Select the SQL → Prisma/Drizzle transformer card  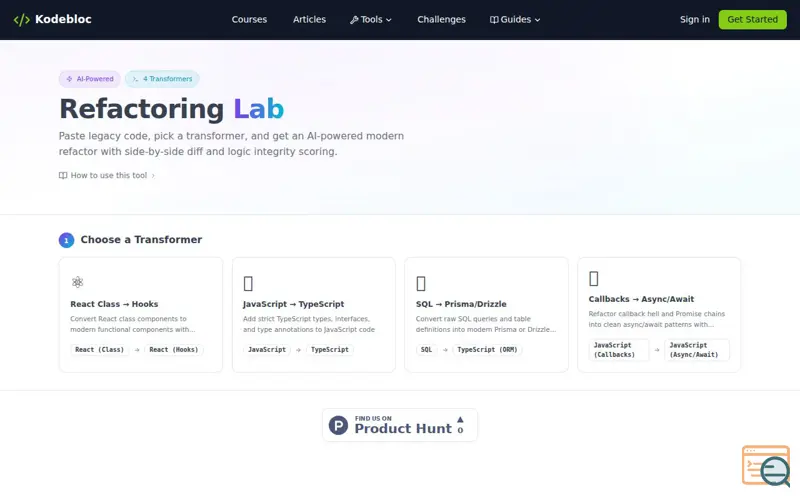pyautogui.click(x=486, y=315)
